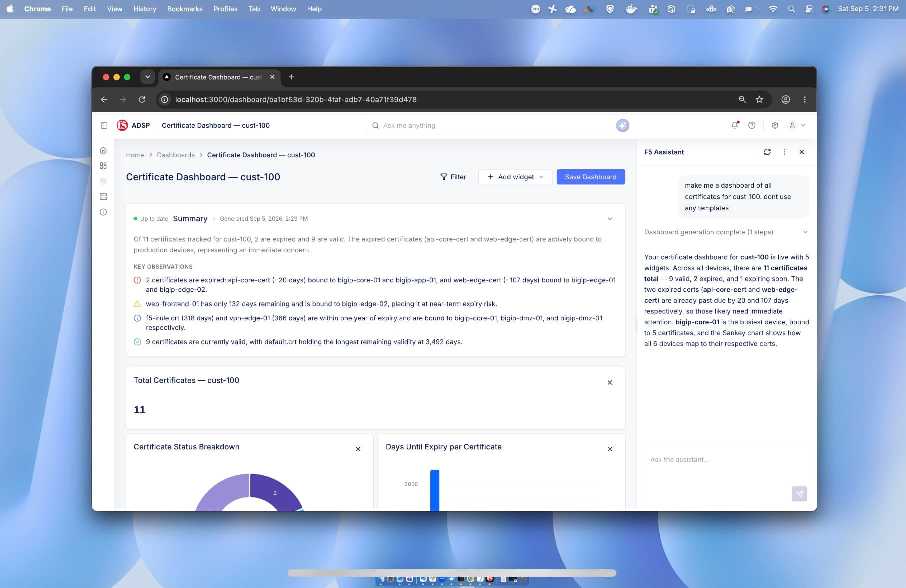Open the sidebar gear icon
This screenshot has height=588, width=906.
(x=103, y=181)
